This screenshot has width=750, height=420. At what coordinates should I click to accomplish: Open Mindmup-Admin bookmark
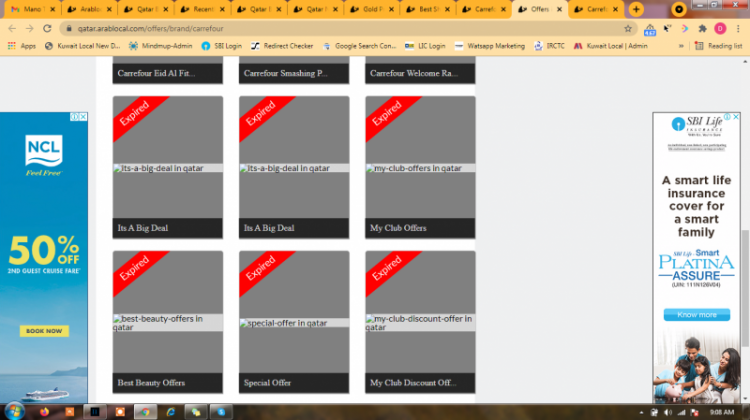[x=161, y=46]
